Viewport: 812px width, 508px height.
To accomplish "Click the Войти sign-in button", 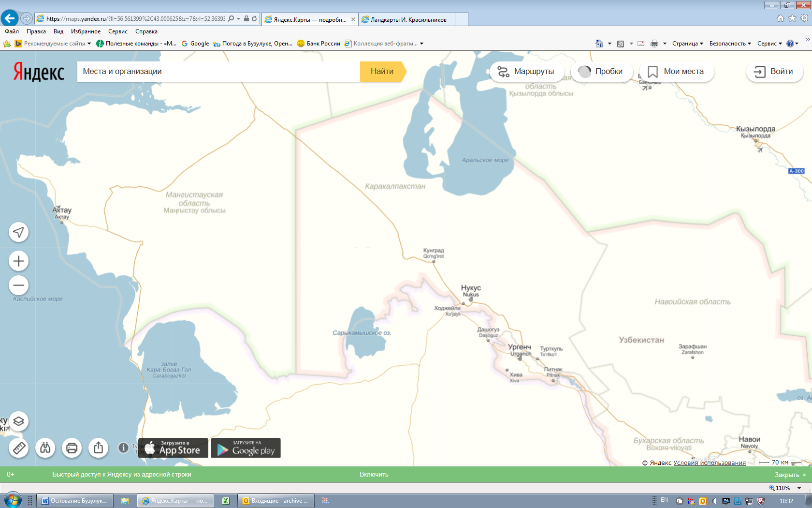I will coord(775,72).
